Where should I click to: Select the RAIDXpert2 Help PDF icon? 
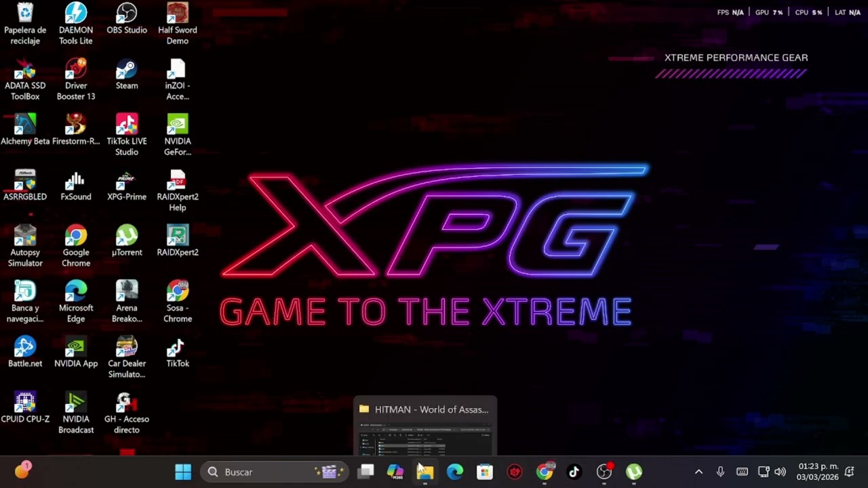(178, 190)
